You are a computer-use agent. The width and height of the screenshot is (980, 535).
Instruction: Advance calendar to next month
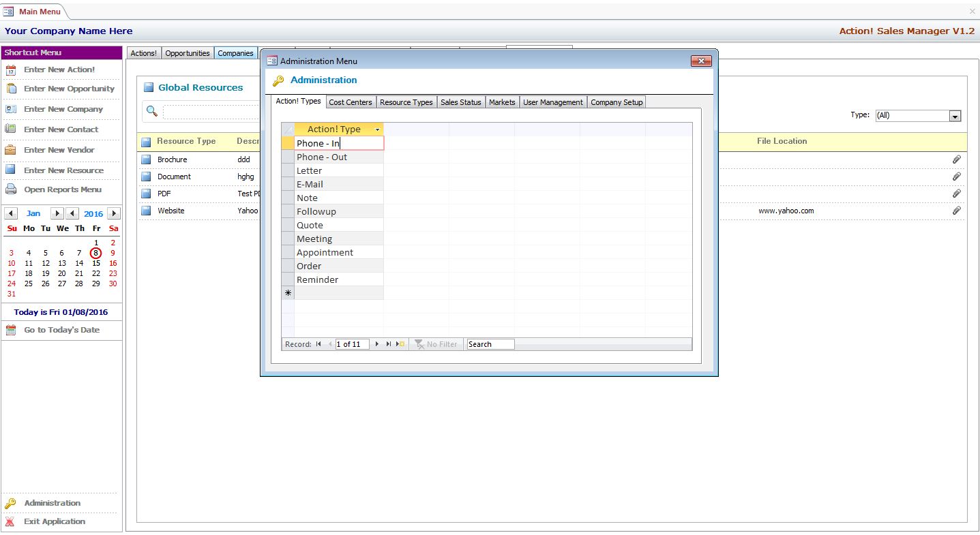[x=57, y=213]
